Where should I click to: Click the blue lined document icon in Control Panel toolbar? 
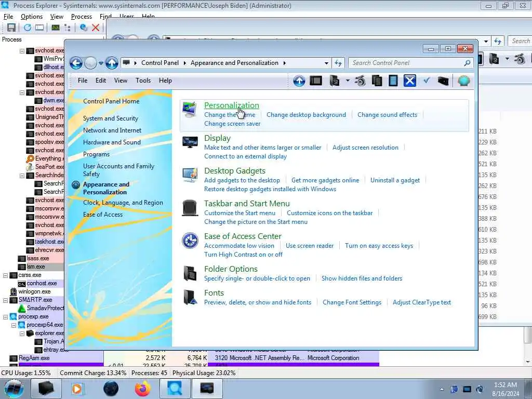[x=393, y=81]
